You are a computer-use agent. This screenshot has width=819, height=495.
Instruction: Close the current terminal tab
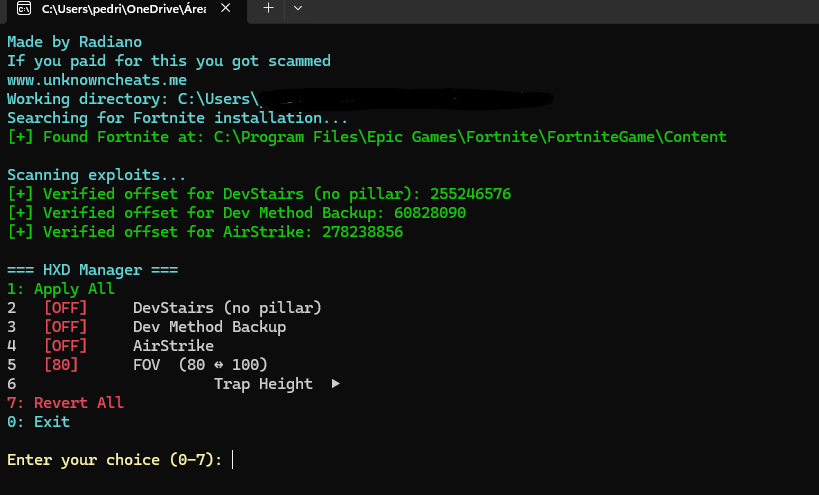point(227,9)
